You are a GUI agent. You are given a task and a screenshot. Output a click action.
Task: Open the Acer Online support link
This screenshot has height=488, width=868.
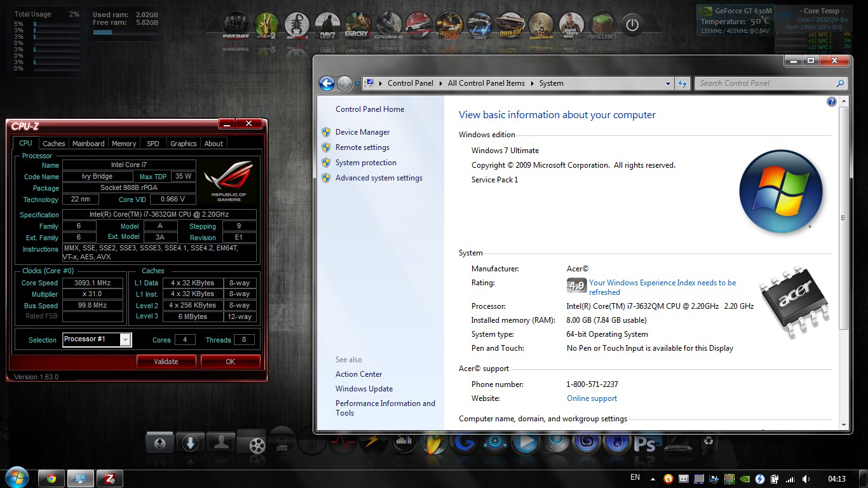point(592,398)
